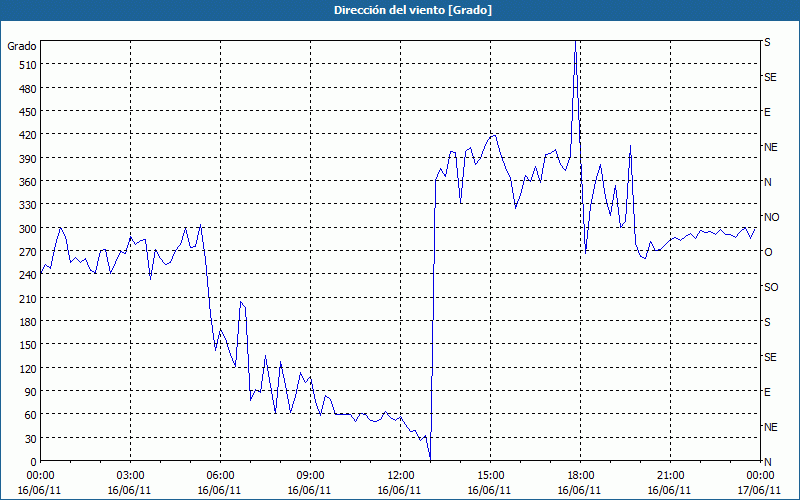The height and width of the screenshot is (500, 800).
Task: Click the 270 y-axis tick label
Action: pos(29,252)
